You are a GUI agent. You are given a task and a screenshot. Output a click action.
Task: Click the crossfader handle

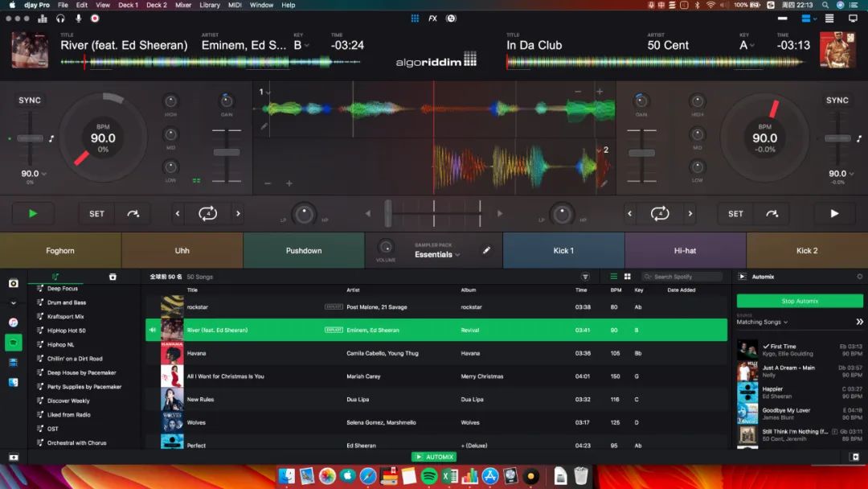tap(388, 213)
